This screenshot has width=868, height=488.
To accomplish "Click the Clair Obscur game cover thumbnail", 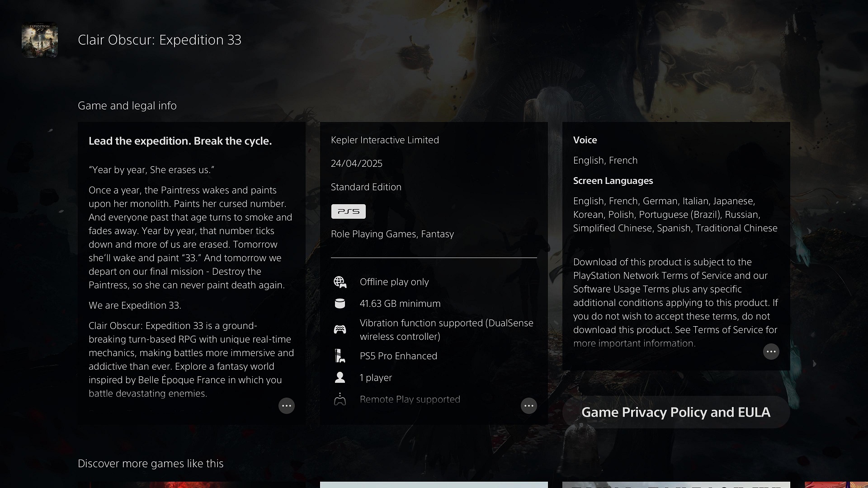I will click(x=40, y=40).
